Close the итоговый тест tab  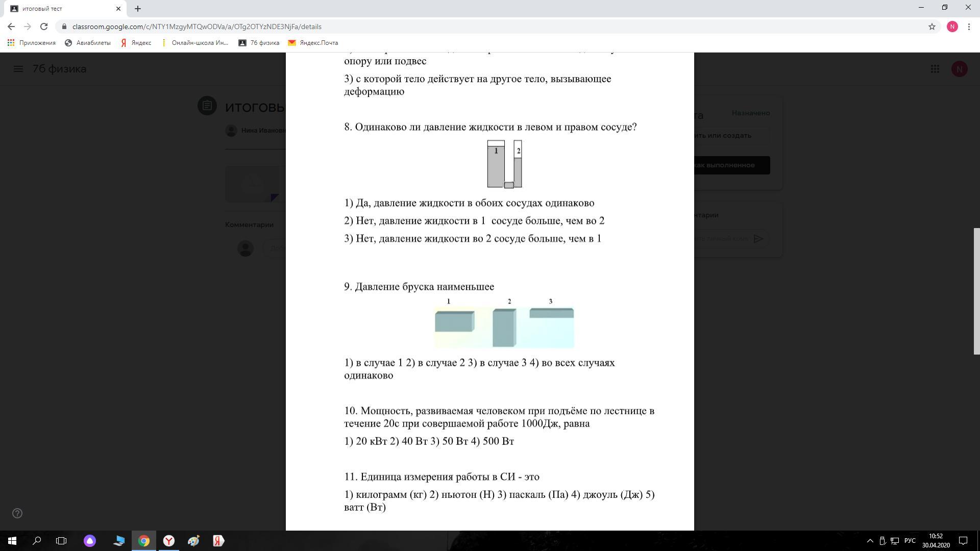118,9
